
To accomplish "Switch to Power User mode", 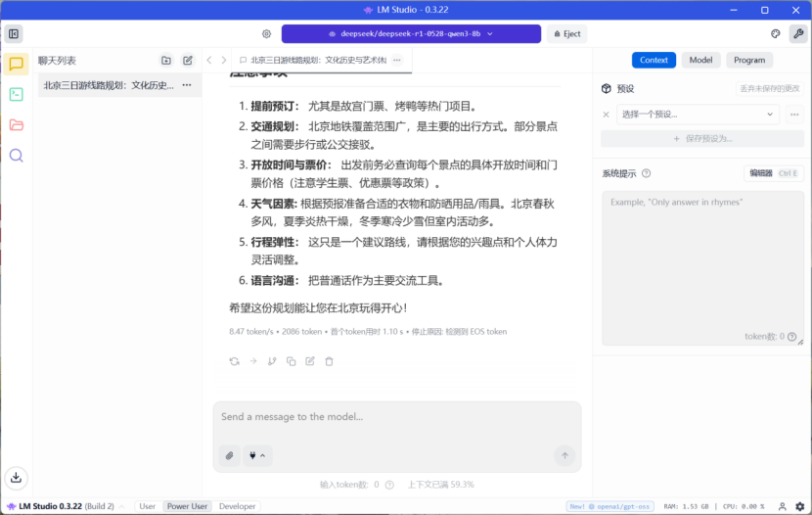I will point(187,506).
